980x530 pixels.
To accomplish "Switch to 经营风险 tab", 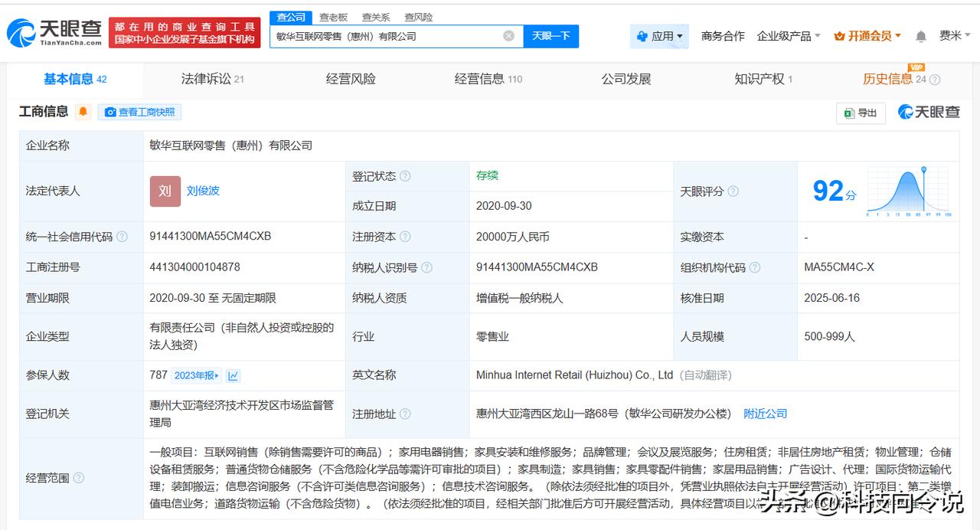I will (x=351, y=79).
